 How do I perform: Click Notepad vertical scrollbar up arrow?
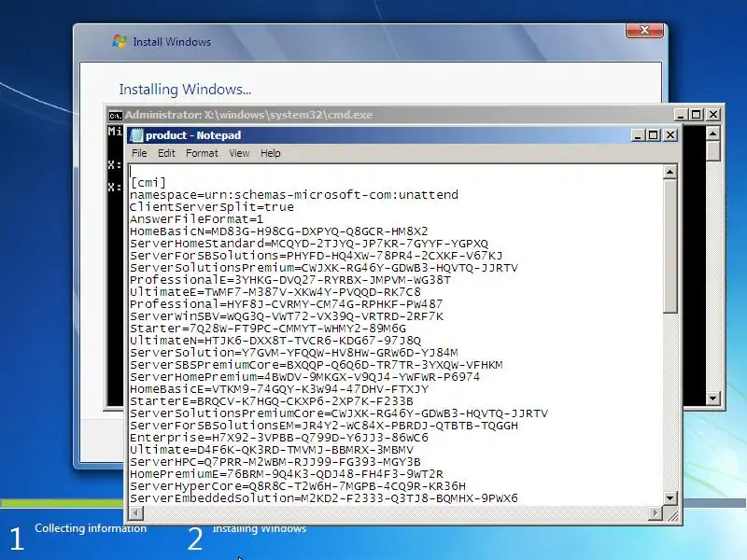(670, 172)
